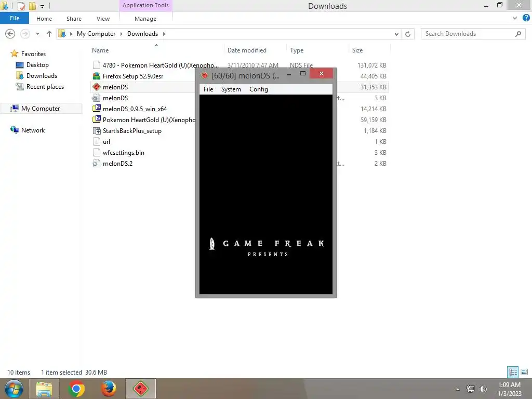
Task: Open Downloads in the Favorites sidebar
Action: coord(42,76)
